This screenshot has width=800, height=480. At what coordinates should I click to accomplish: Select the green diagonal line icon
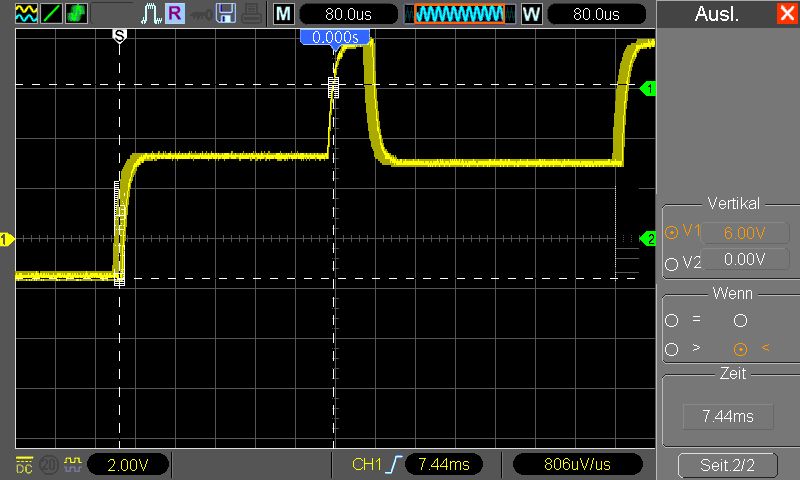[x=51, y=13]
